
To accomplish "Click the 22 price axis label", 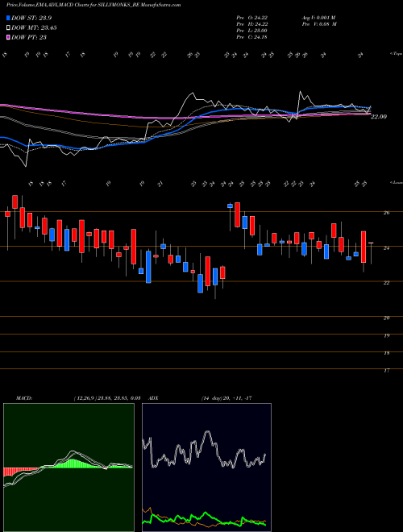I will [386, 283].
